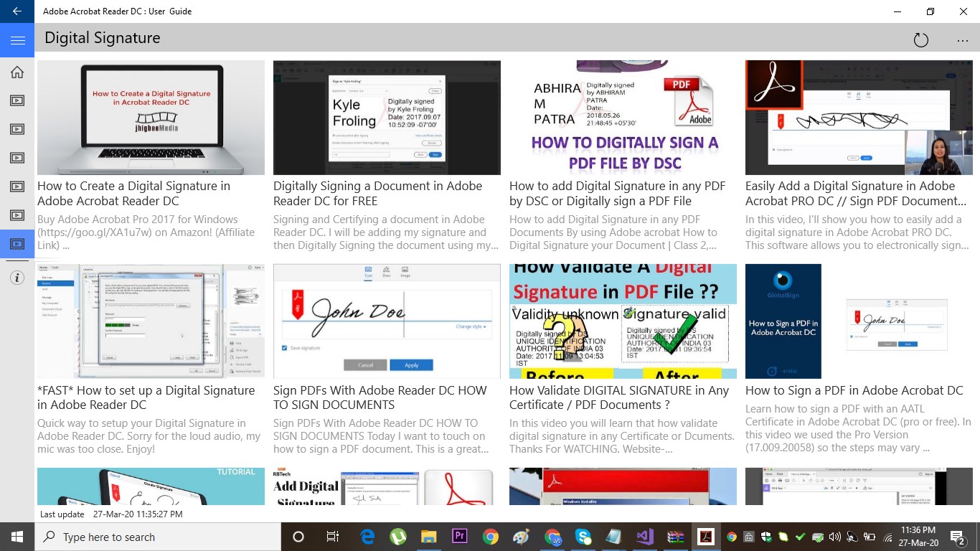980x551 pixels.
Task: Open the 'Add Digital Signature' RBTech thumbnail
Action: (x=387, y=486)
